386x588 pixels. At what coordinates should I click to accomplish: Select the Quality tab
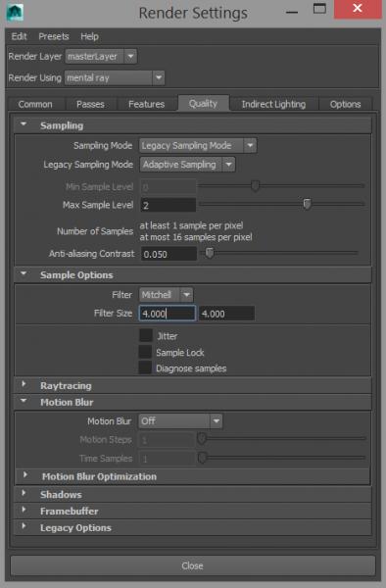[x=203, y=104]
